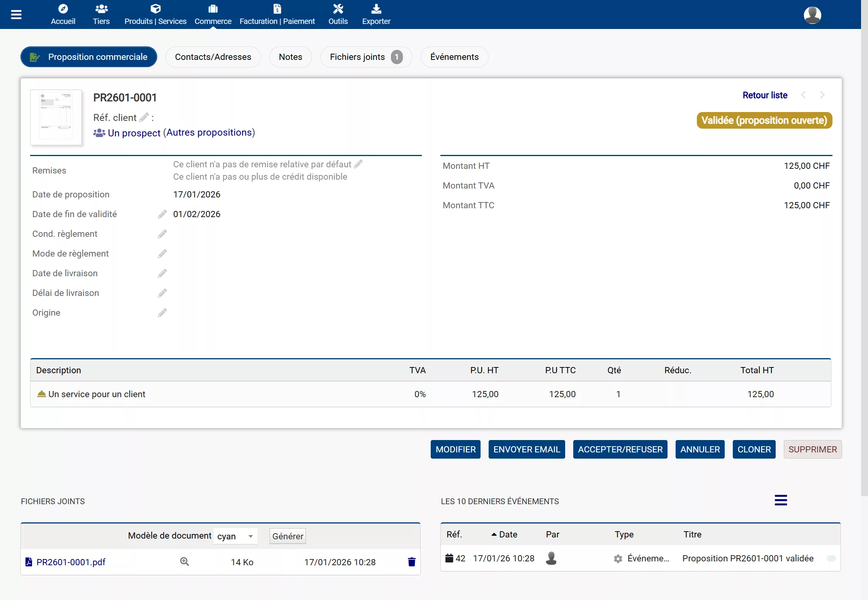Open events list menu icon
The image size is (868, 600).
tap(781, 500)
